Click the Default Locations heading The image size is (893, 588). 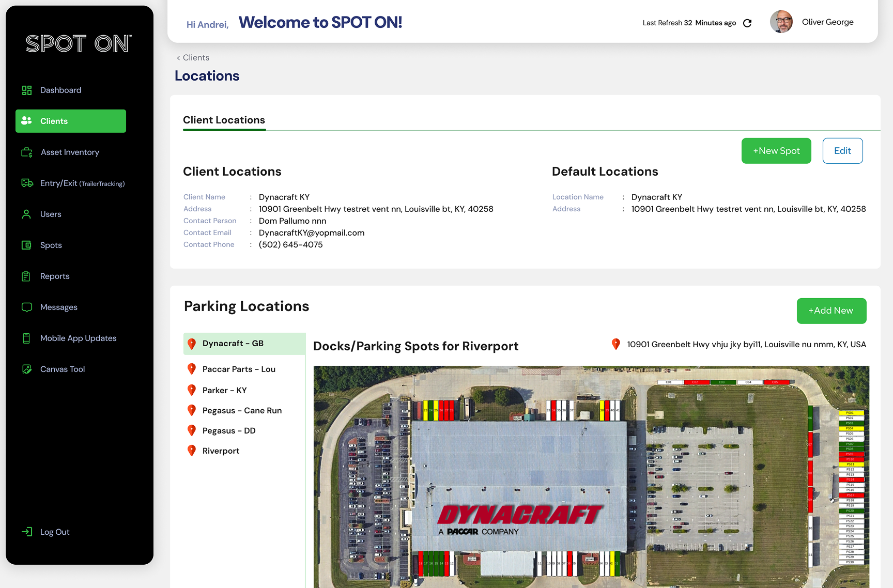tap(605, 172)
